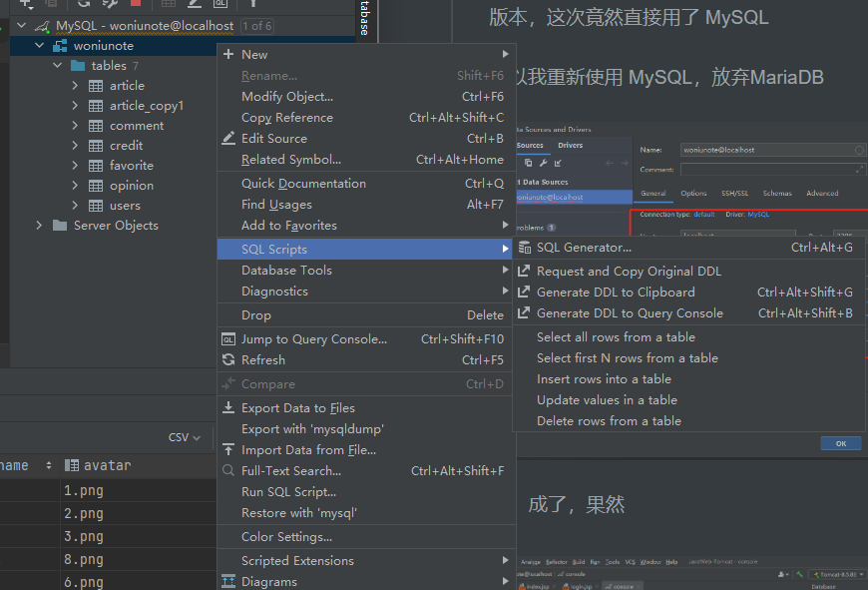The height and width of the screenshot is (590, 868).
Task: Choose Copy Reference from the context menu
Action: click(x=365, y=118)
